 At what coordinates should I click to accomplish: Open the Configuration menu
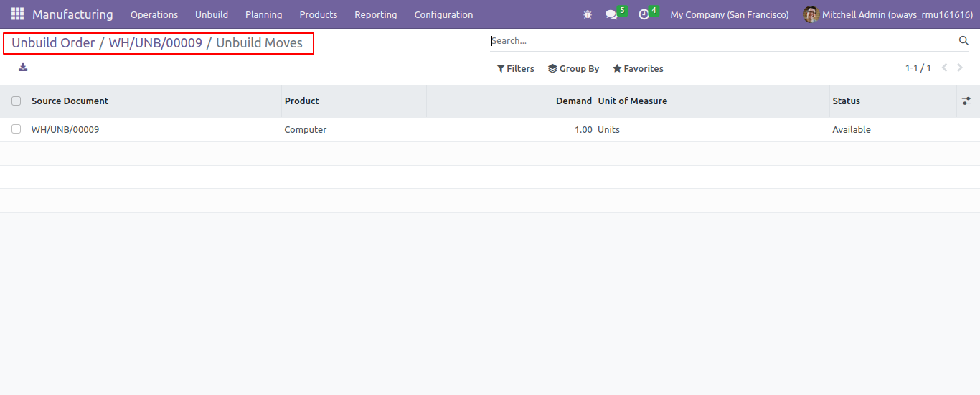[443, 14]
